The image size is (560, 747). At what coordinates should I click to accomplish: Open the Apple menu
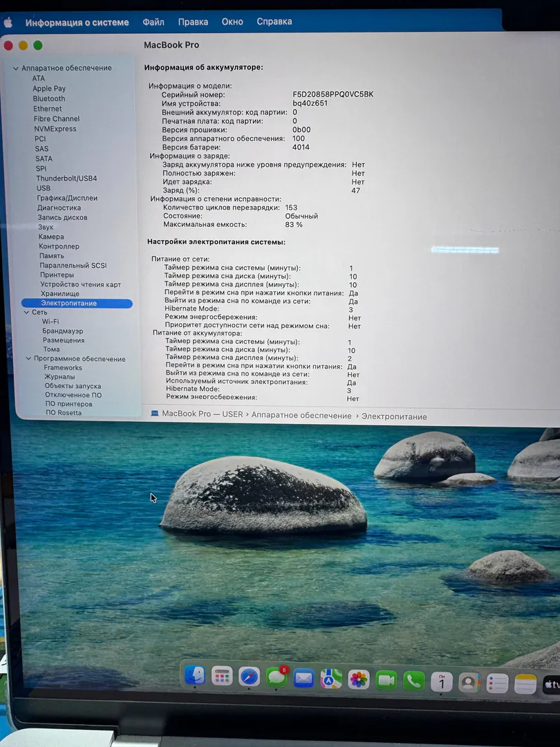click(x=8, y=22)
